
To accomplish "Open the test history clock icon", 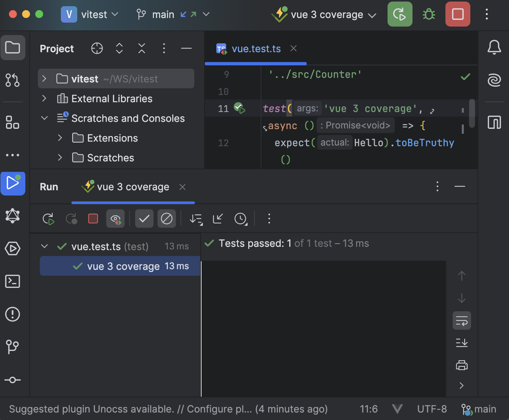I will (x=240, y=218).
